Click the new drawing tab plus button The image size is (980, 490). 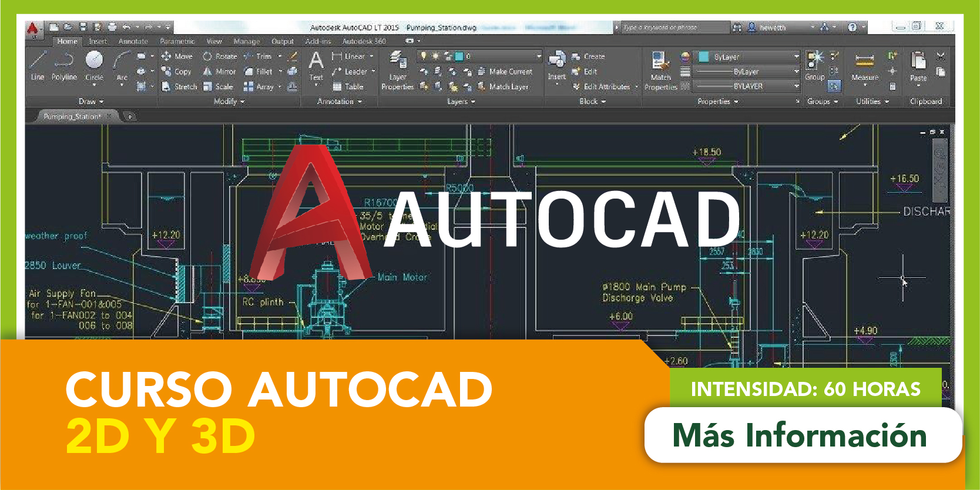[x=130, y=116]
